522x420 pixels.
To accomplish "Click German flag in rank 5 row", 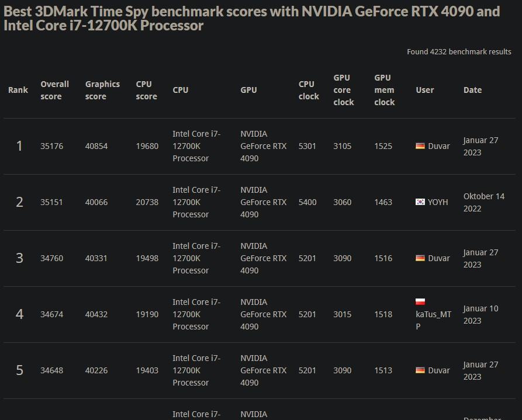I will coord(420,370).
